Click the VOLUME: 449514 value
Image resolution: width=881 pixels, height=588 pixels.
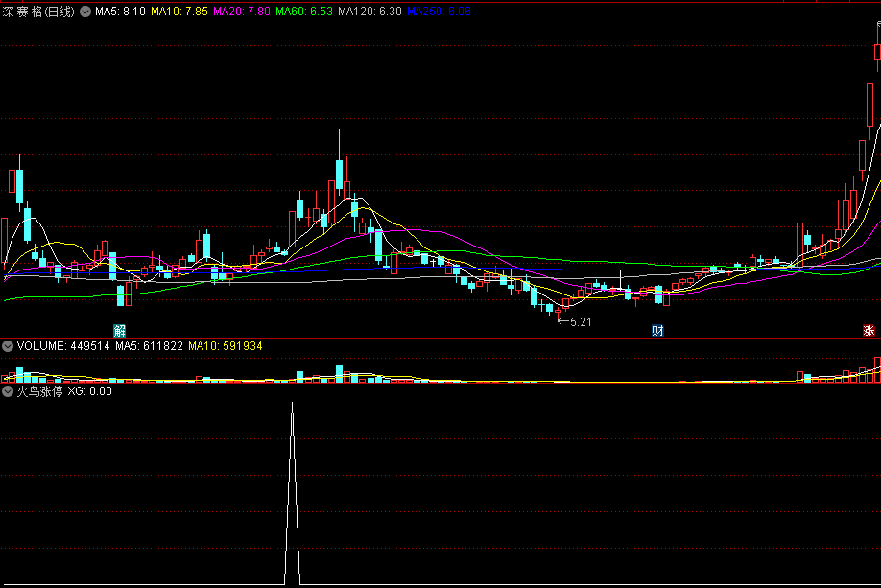point(63,346)
